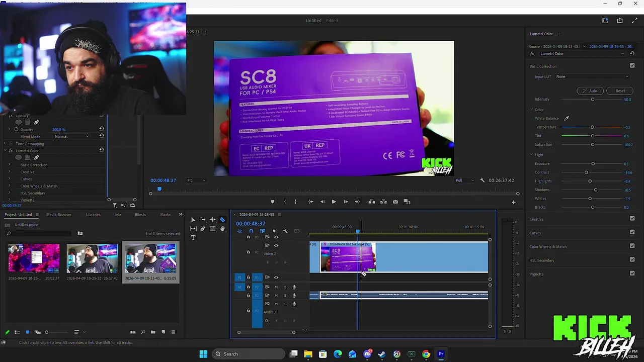Toggle Basic Correction checkbox
Image resolution: width=644 pixels, height=362 pixels.
[x=632, y=65]
